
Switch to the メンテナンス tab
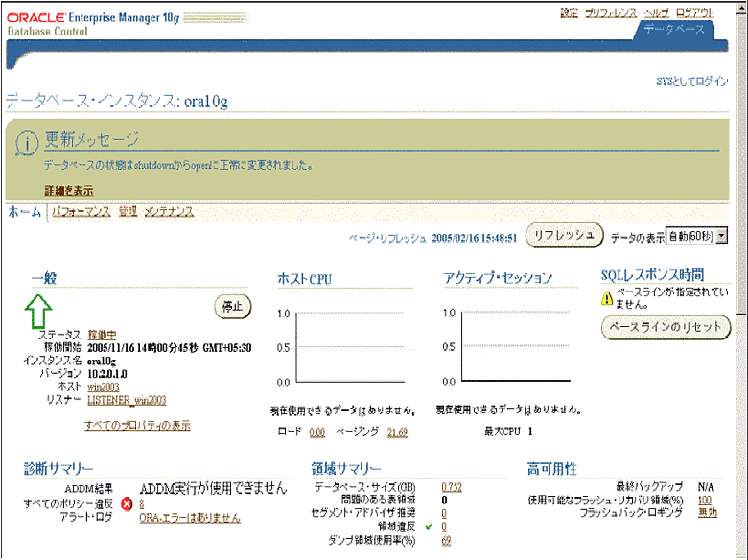click(x=170, y=211)
